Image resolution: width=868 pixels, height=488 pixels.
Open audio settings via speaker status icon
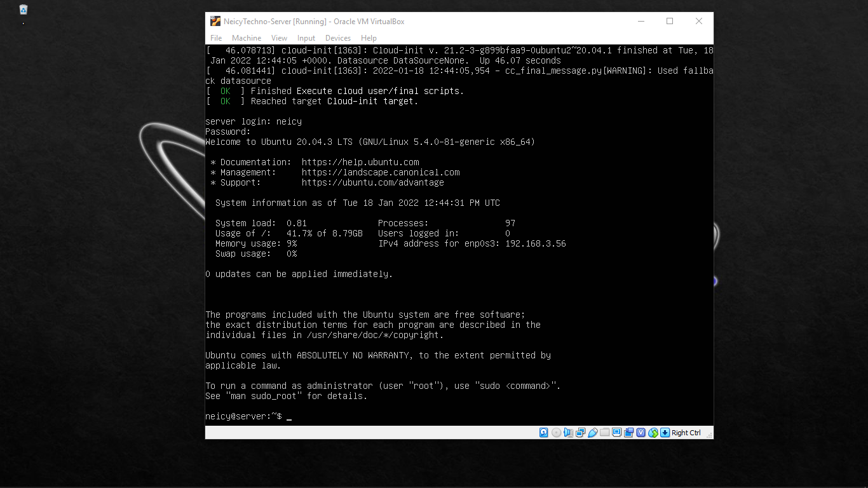[x=568, y=433]
